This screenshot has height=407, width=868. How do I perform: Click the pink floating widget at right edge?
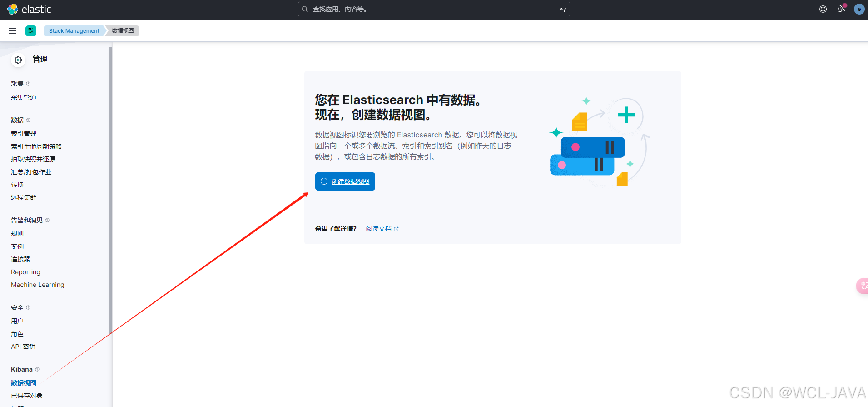(x=862, y=286)
